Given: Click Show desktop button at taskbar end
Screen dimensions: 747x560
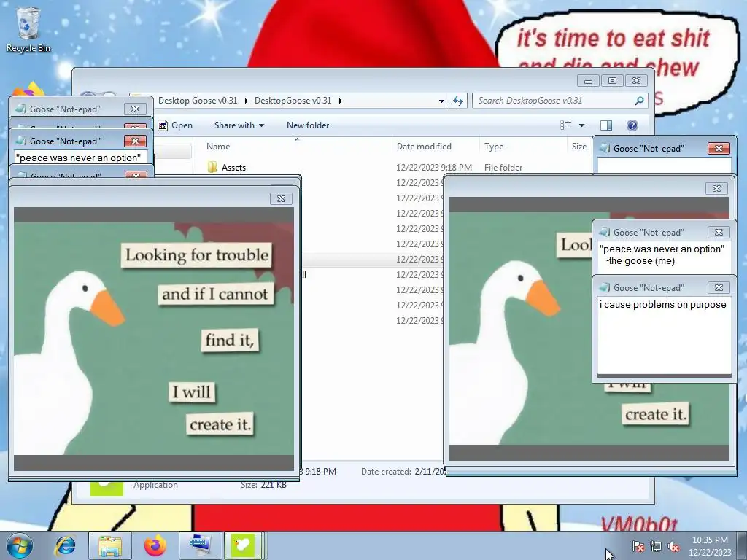Looking at the screenshot, I should [741, 545].
